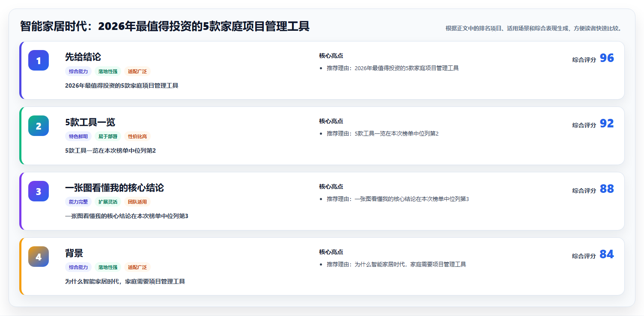644x316 pixels.
Task: Click 综合评分 label beside score 96
Action: coord(584,60)
